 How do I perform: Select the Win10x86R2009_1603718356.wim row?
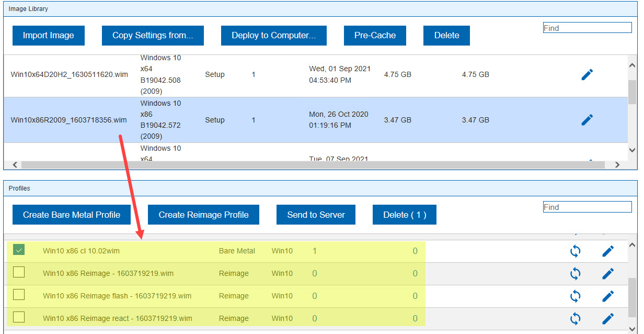(x=316, y=120)
